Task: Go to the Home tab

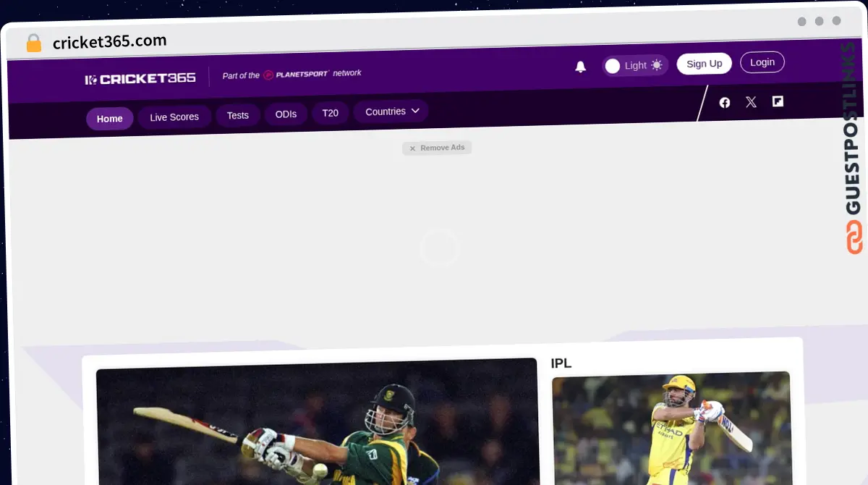Action: point(110,119)
